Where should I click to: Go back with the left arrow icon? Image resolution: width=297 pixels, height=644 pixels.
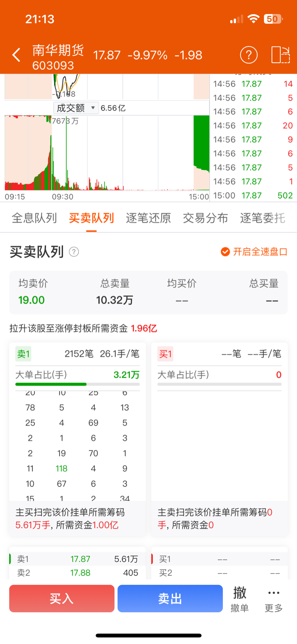(16, 55)
